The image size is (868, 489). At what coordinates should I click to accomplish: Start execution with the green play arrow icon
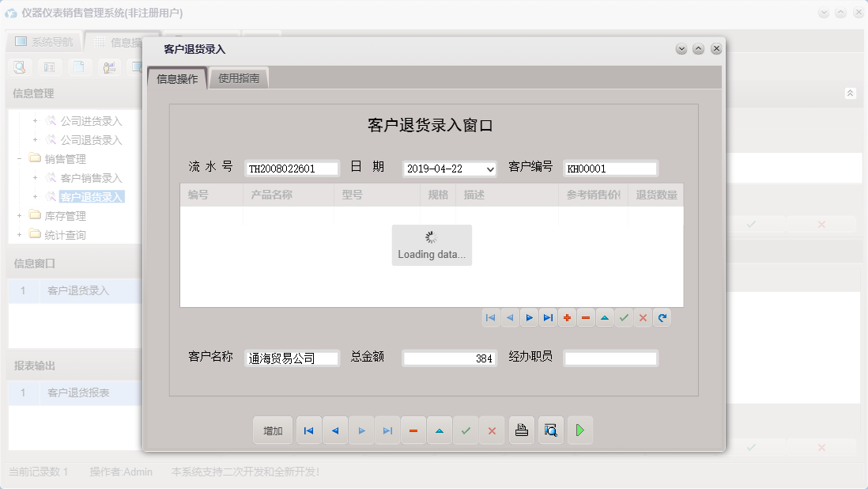point(579,430)
